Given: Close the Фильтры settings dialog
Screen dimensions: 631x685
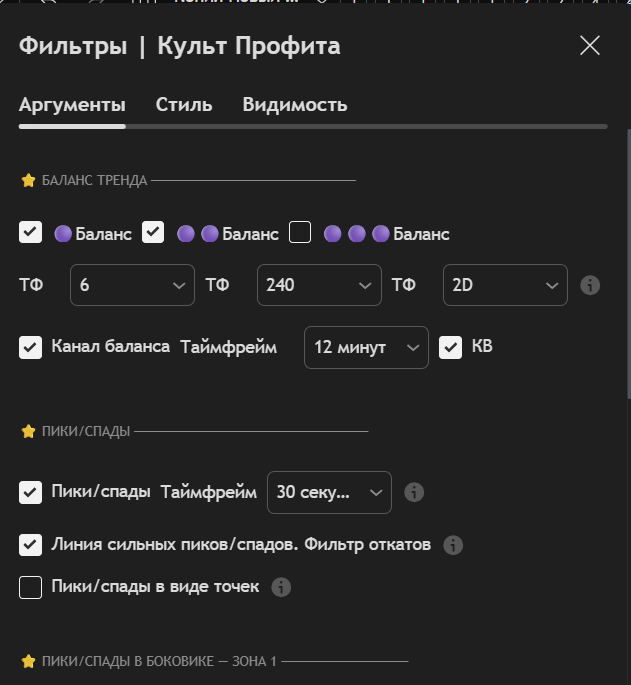Looking at the screenshot, I should 590,45.
